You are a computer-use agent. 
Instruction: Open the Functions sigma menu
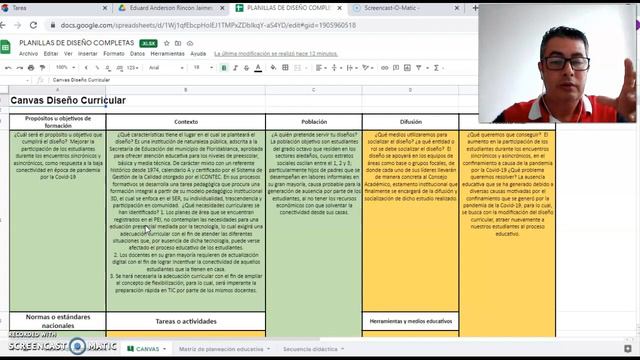click(436, 68)
